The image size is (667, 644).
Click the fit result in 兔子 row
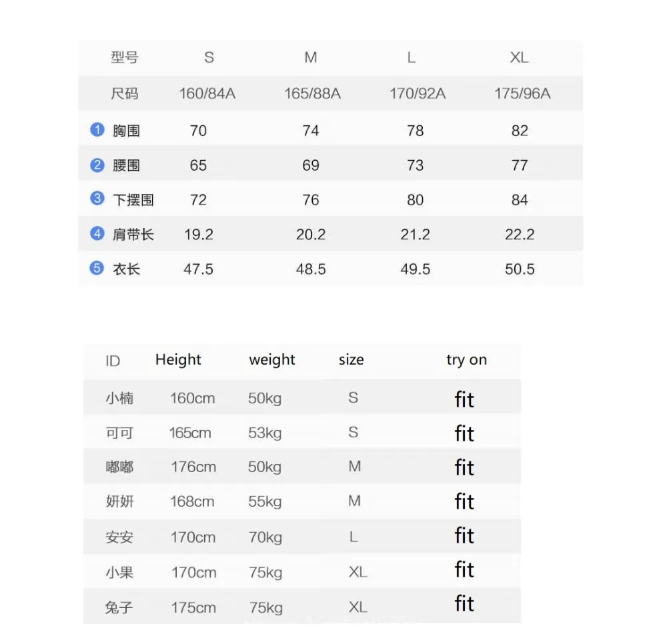[464, 603]
